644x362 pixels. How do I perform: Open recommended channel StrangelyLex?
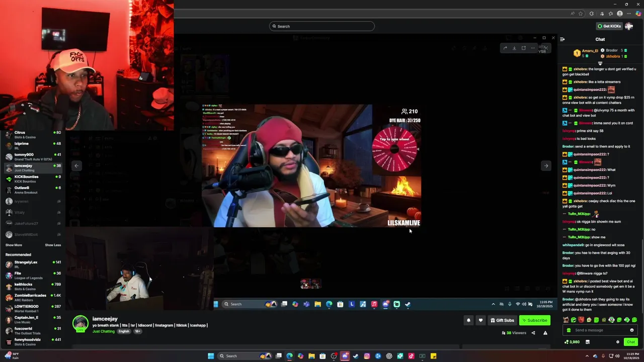(33, 264)
